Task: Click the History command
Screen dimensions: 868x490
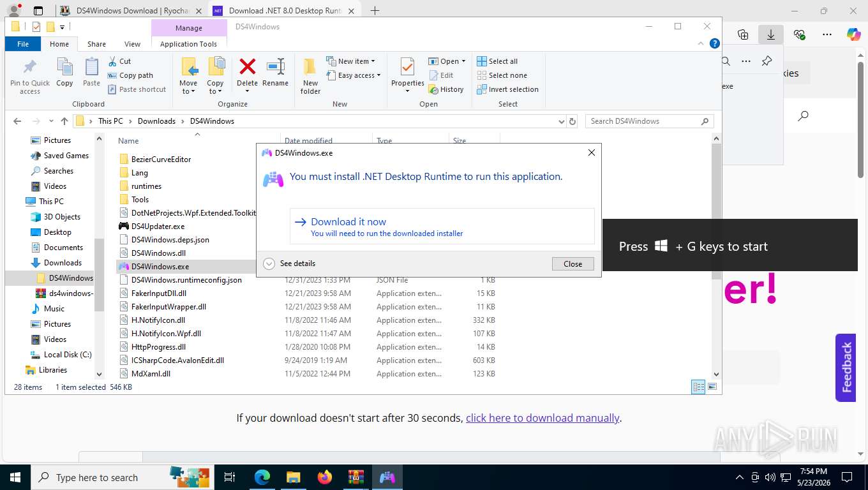Action: coord(445,89)
